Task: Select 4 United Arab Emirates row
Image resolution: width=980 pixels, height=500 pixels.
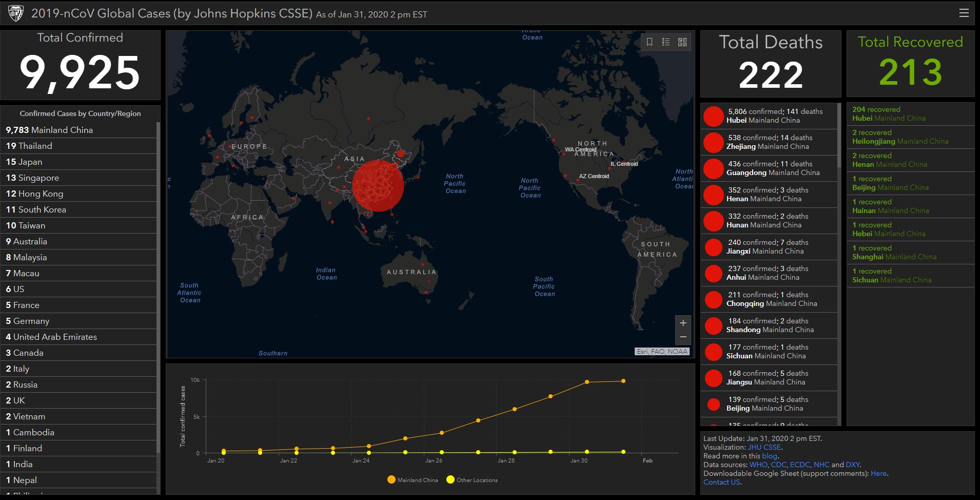Action: 79,337
